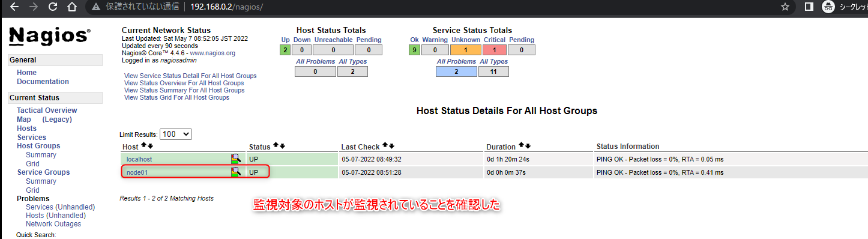Click service All Problems count 2
868x239 pixels.
point(456,71)
